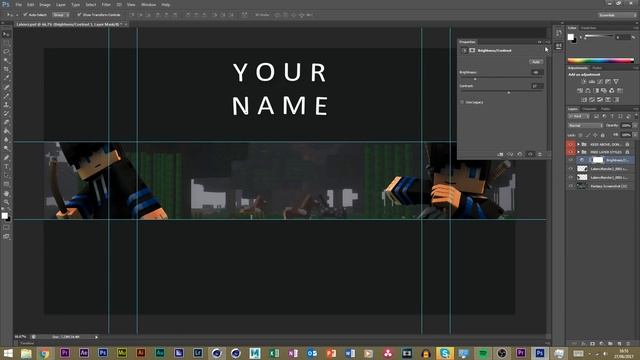Select the Spot Healing Brush tool

(x=6, y=87)
